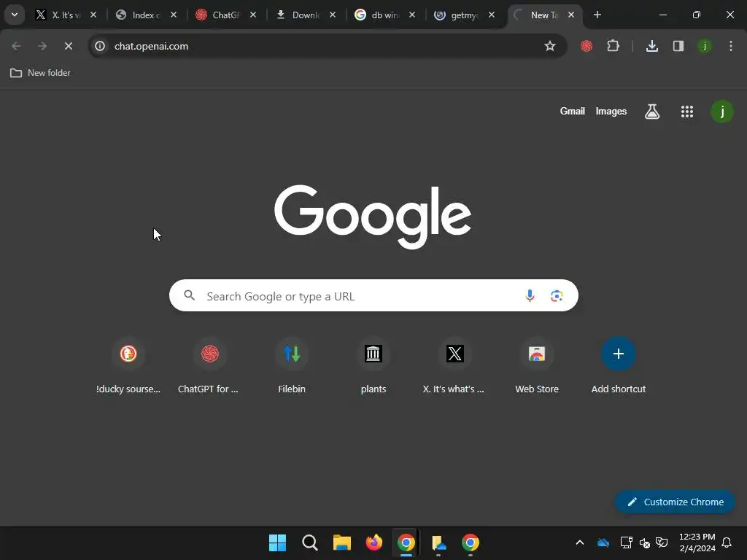Open a new tab with plus button
747x560 pixels.
coord(597,15)
